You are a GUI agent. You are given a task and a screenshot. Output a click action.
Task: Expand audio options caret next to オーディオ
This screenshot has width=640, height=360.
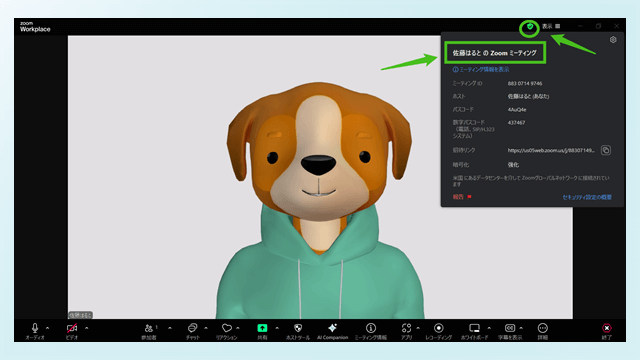(48, 328)
